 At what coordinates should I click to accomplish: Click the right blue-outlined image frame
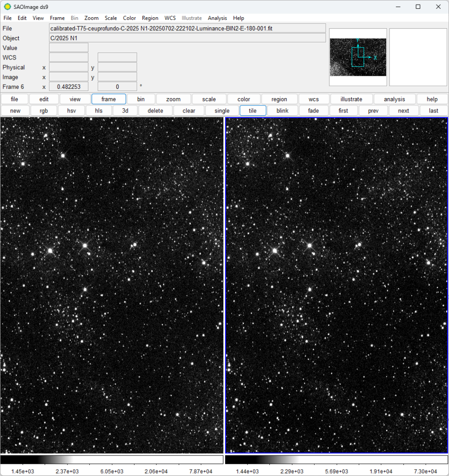tap(336, 285)
